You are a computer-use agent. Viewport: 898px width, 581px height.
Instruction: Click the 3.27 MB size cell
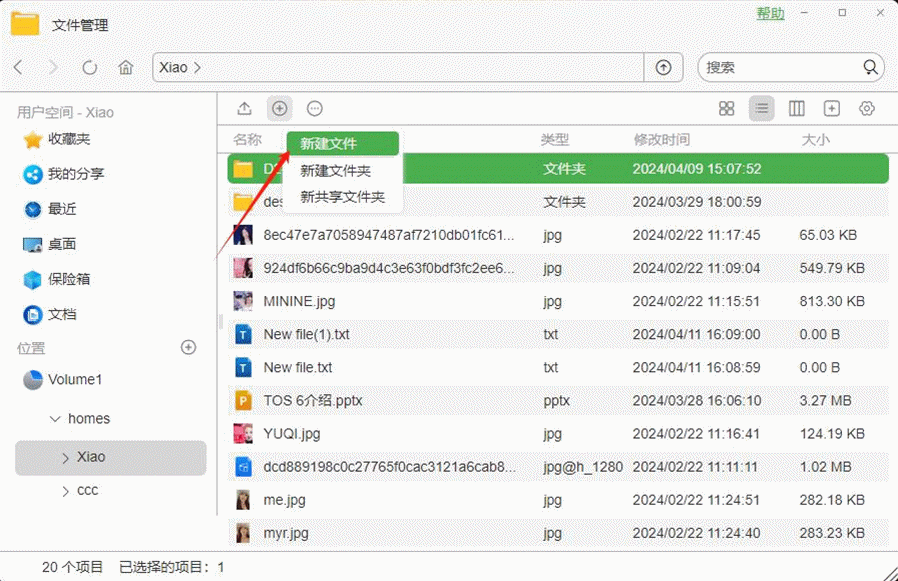(825, 401)
